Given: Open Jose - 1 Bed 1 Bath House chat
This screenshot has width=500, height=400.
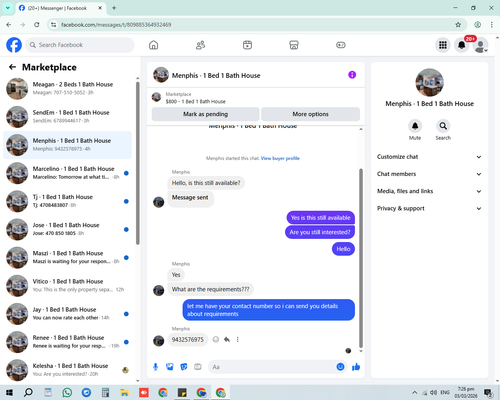Looking at the screenshot, I should point(68,229).
